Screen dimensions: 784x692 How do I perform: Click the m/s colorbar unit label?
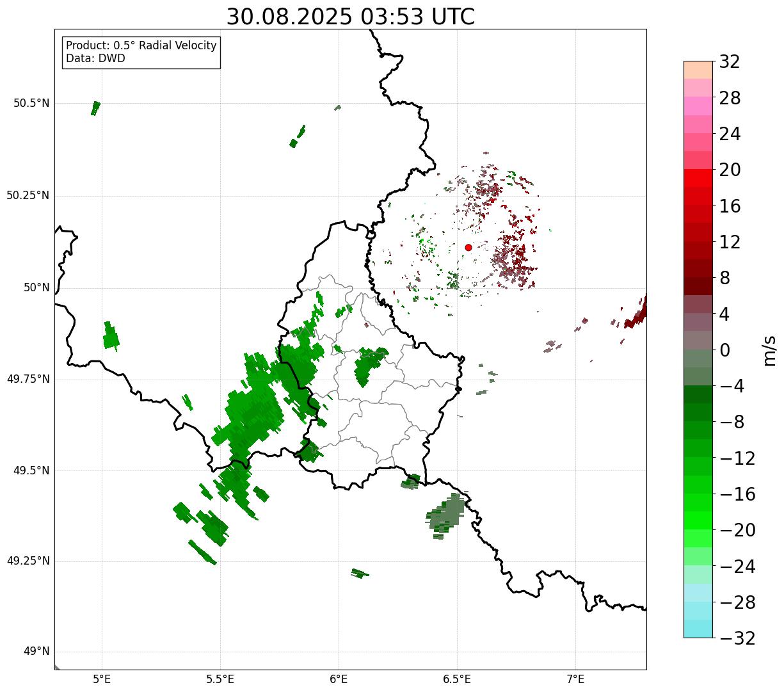(769, 350)
